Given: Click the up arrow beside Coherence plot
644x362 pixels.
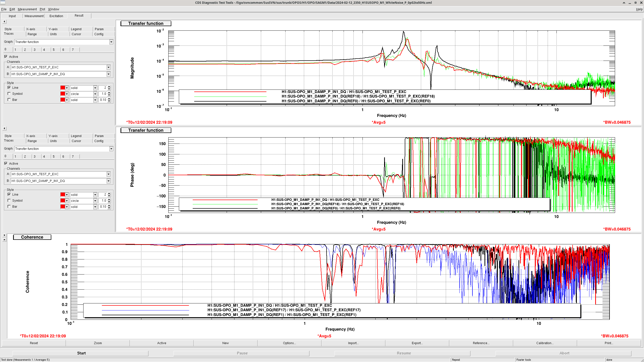Looking at the screenshot, I should [x=4, y=240].
